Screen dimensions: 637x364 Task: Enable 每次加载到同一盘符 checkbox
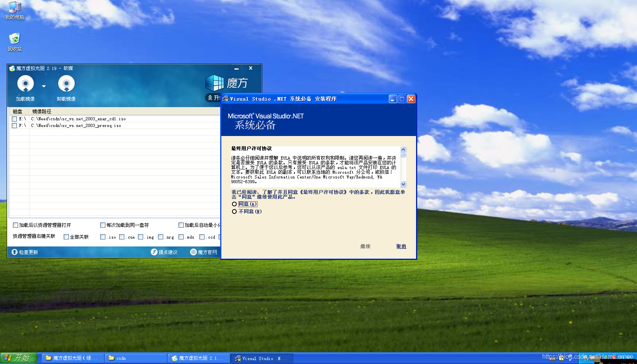pos(103,225)
